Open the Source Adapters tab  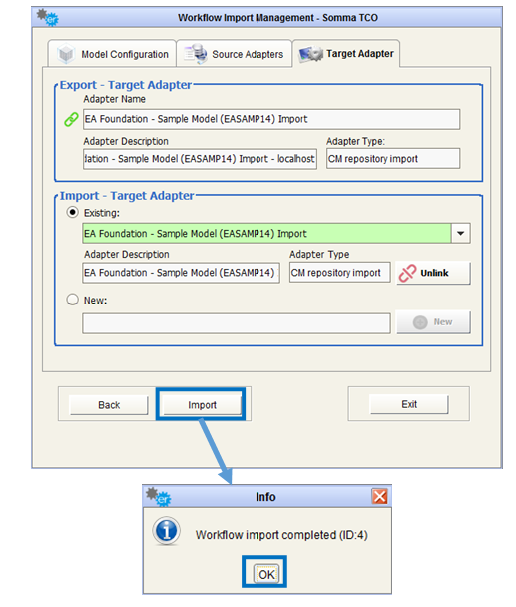234,53
